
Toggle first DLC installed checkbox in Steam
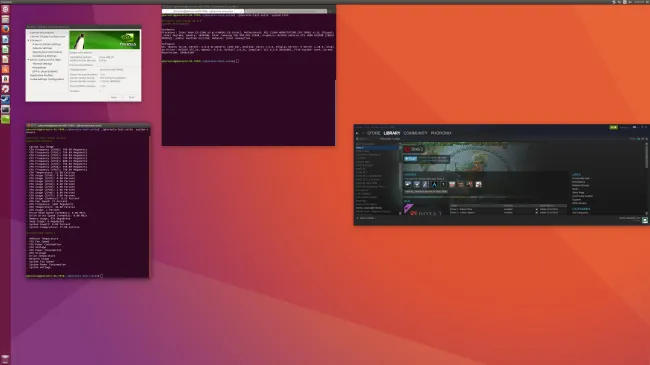(537, 209)
